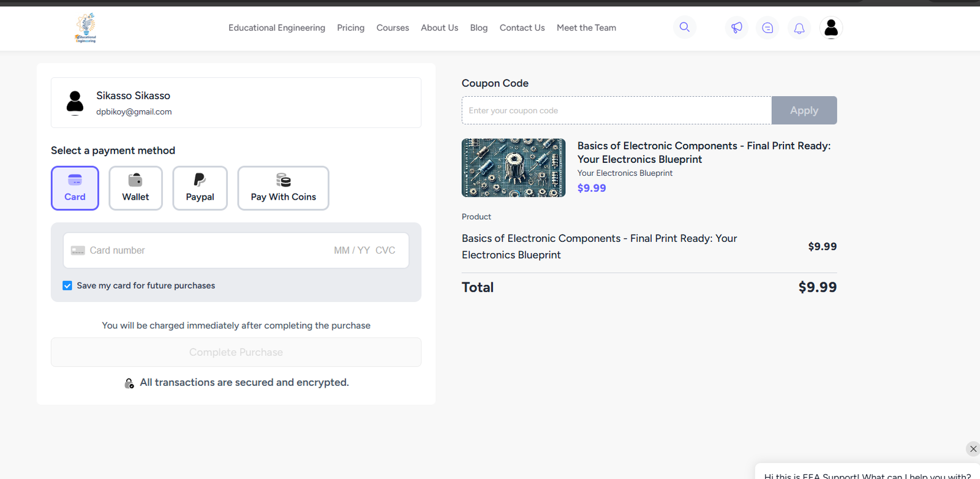Focus the coupon code input field
980x479 pixels.
pyautogui.click(x=616, y=111)
